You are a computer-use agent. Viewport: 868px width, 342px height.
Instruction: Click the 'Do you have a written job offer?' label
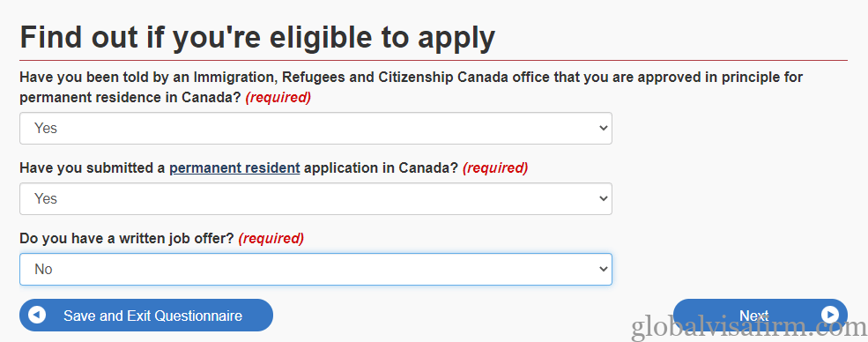[127, 239]
